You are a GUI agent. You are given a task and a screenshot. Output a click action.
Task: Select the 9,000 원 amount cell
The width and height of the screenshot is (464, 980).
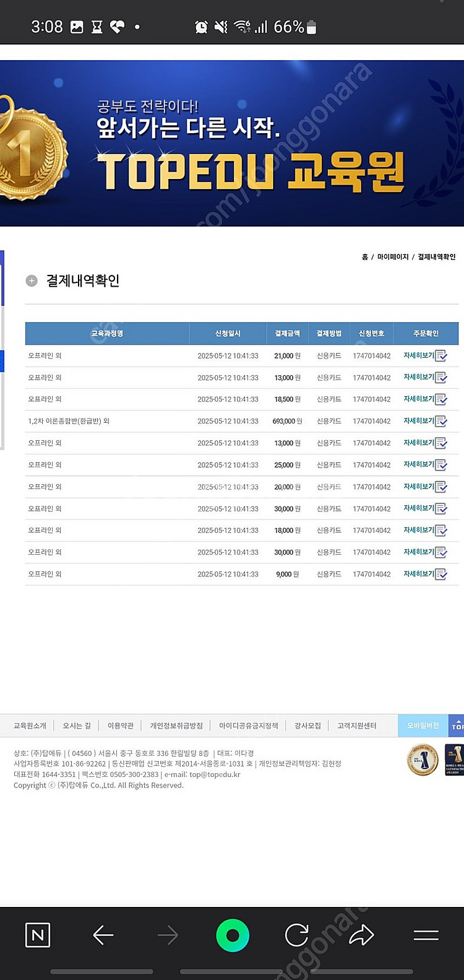(288, 574)
